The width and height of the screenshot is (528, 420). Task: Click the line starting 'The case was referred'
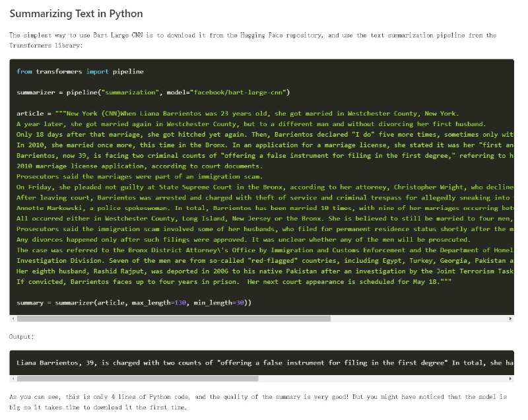[x=265, y=250]
